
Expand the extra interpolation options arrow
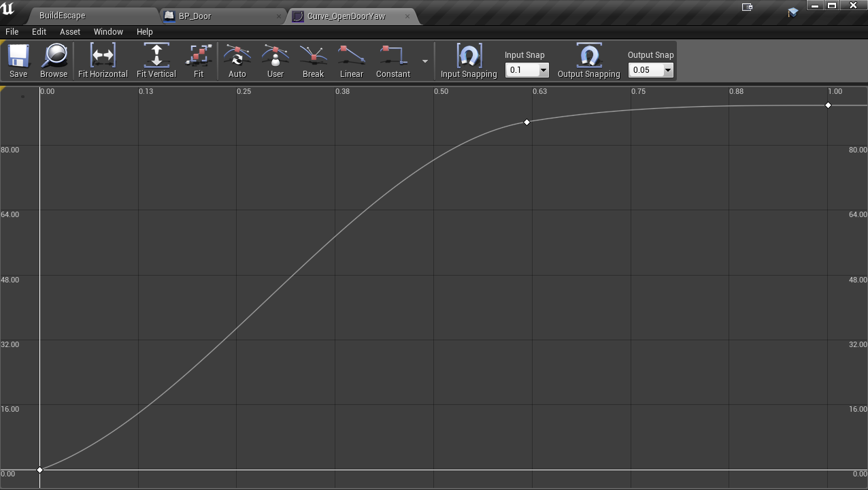(x=425, y=61)
